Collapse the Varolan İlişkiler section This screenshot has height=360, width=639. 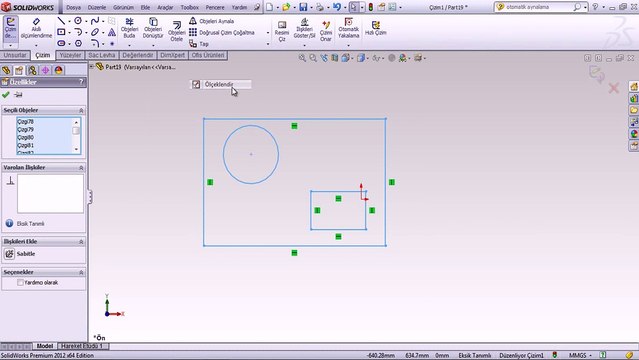tap(81, 168)
